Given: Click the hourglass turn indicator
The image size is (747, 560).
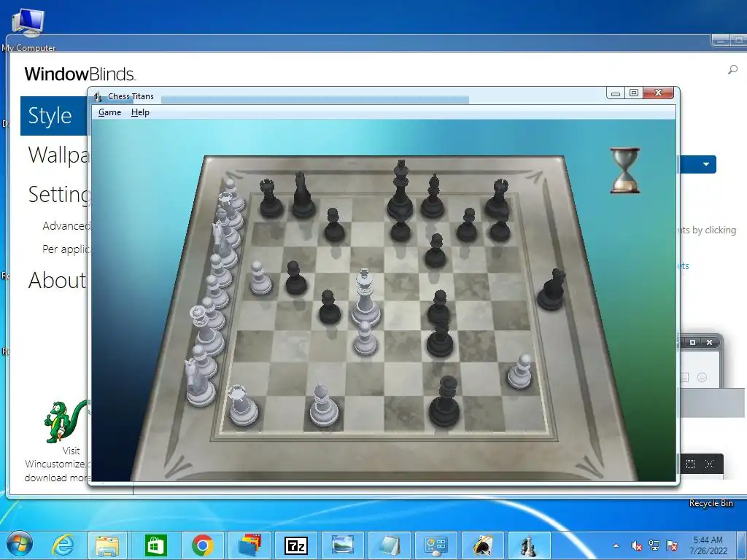Looking at the screenshot, I should pos(624,171).
